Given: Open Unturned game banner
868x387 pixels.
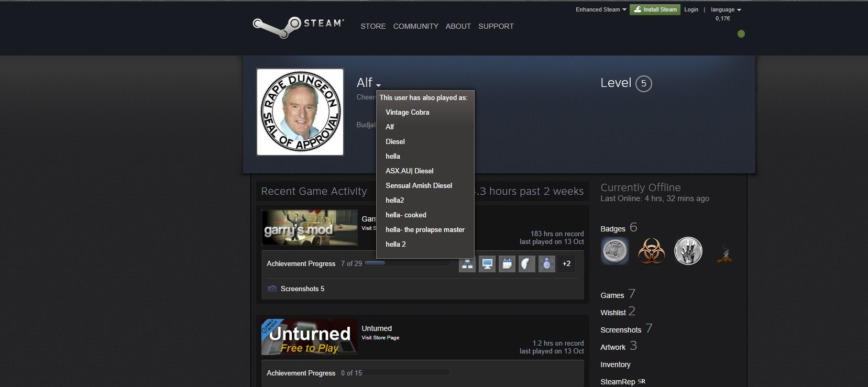Looking at the screenshot, I should (310, 337).
